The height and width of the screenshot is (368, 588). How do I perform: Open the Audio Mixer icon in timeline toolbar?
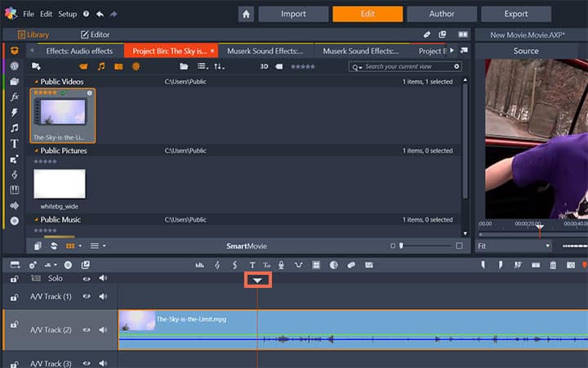click(199, 265)
